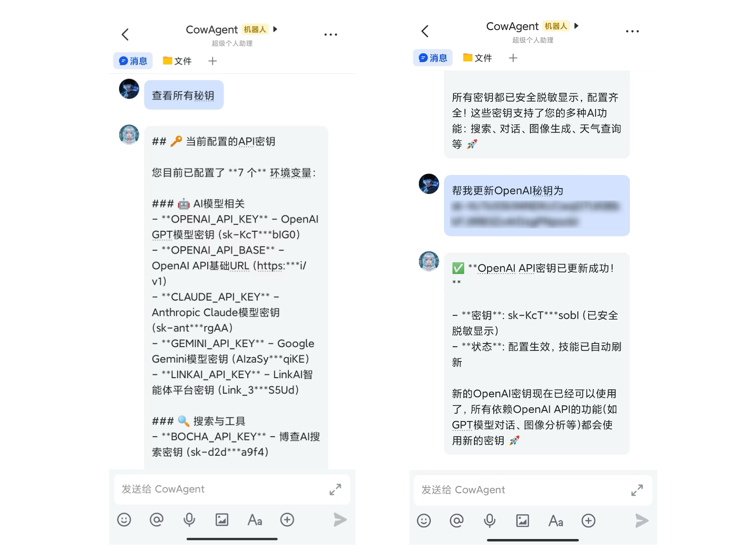Screen dimensions: 744x560
Task: Open more options in right chat header
Action: tap(632, 31)
